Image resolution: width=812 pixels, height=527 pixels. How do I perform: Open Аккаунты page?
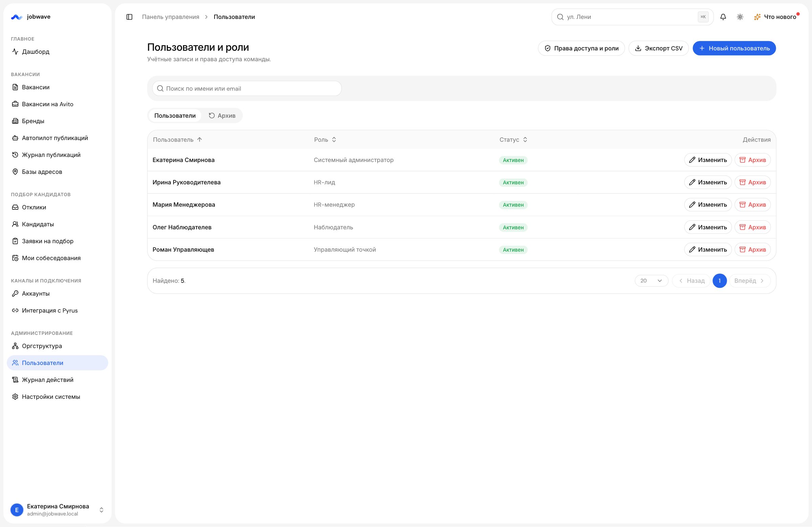57,293
